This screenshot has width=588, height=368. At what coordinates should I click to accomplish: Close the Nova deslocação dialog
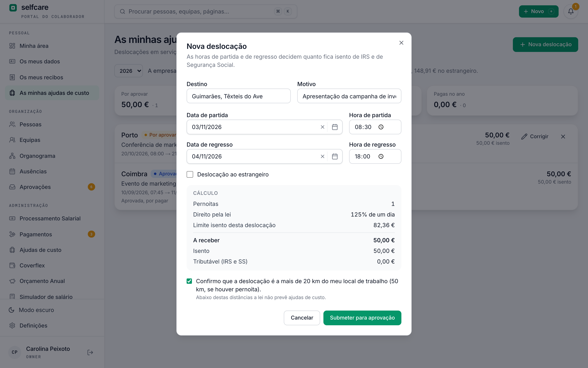click(401, 43)
